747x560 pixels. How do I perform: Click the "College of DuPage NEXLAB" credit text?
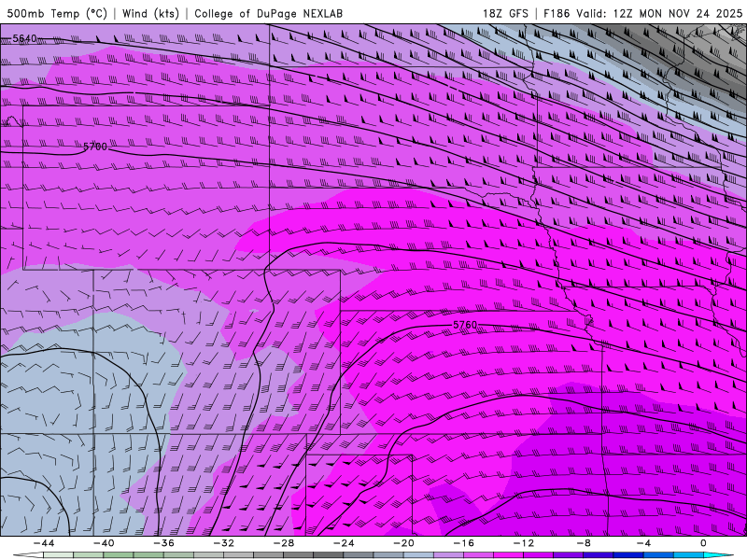(x=268, y=13)
